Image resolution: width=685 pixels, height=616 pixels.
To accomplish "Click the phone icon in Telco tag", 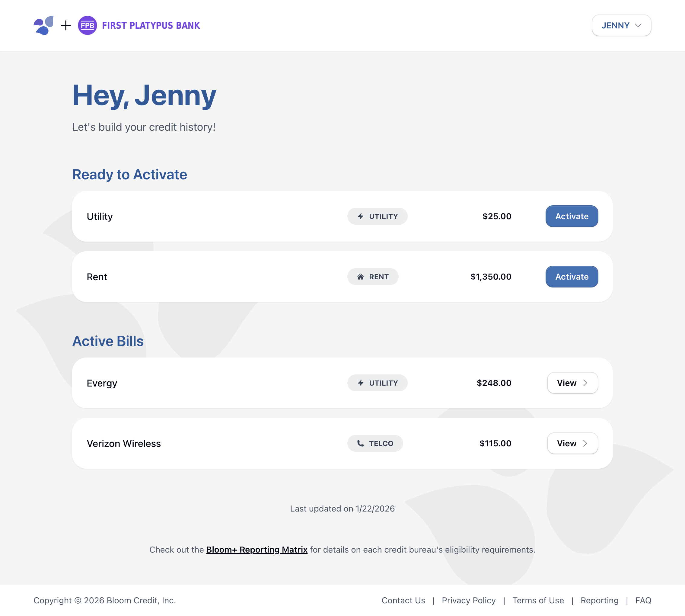I will click(361, 443).
